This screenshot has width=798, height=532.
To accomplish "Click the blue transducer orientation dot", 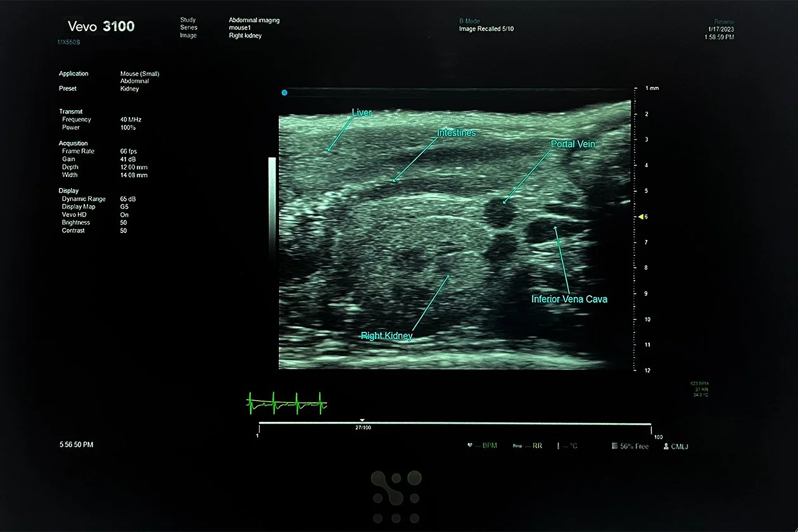I will pos(284,92).
